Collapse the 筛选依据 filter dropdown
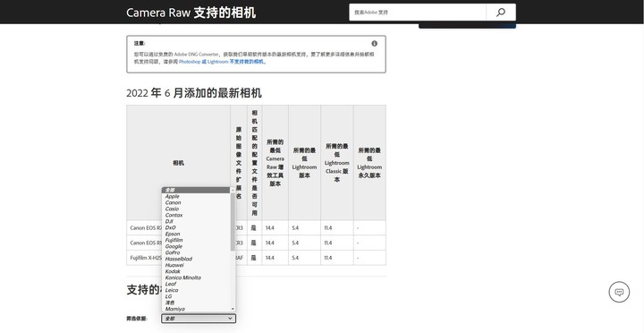Viewport: 644px width, 333px height. click(x=199, y=319)
